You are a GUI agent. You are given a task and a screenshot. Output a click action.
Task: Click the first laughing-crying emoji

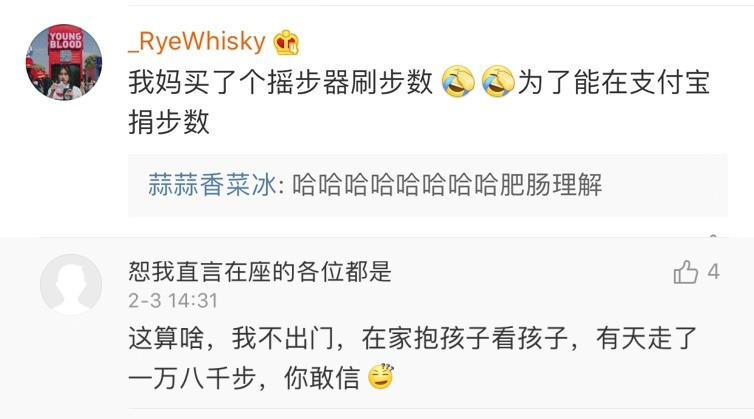[x=458, y=81]
